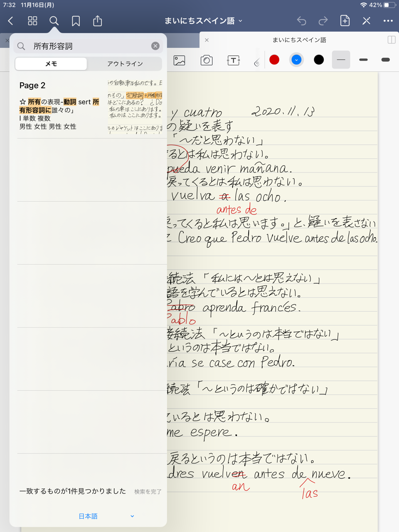Undo the last stroke
This screenshot has width=399, height=532.
pyautogui.click(x=301, y=21)
